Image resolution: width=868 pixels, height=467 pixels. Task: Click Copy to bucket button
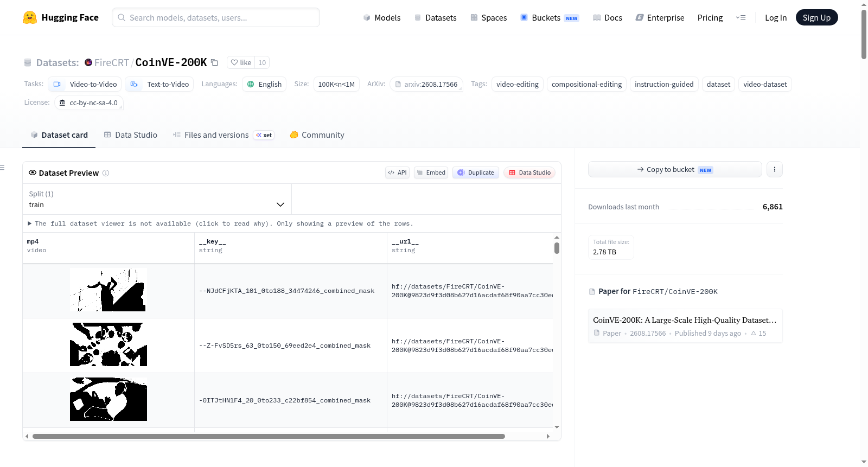coord(675,169)
